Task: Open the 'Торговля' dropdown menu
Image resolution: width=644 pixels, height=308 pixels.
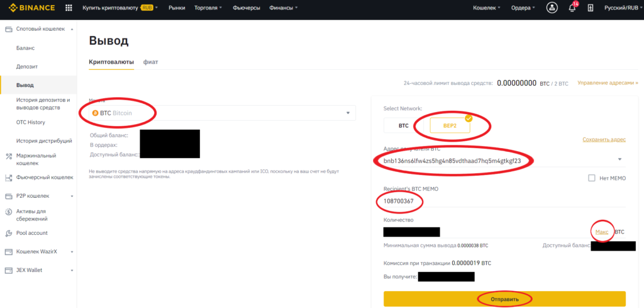Action: (x=208, y=8)
